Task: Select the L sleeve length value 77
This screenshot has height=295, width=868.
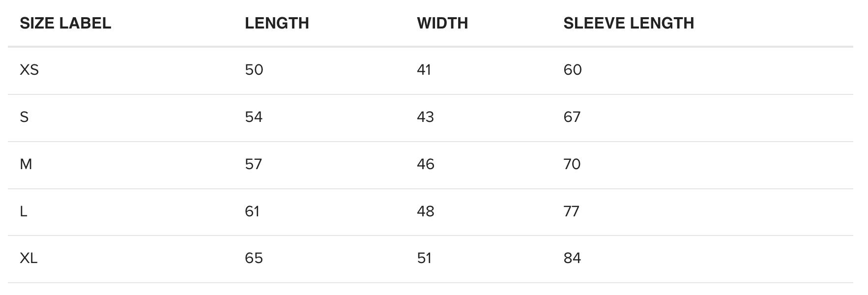Action: [572, 211]
